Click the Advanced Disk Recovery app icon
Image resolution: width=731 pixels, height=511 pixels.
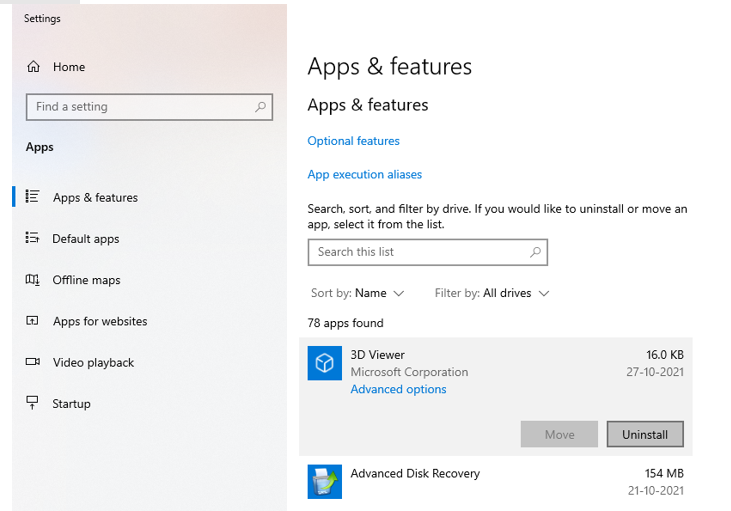(x=324, y=482)
